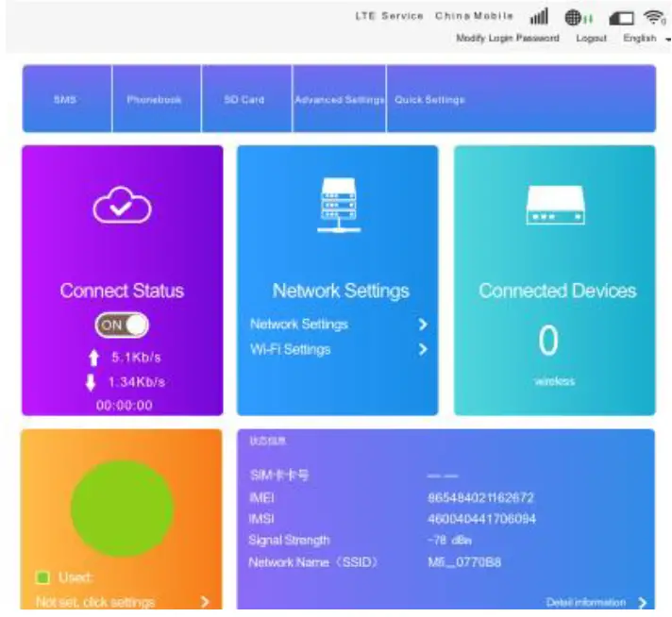Click the Wi-Fi status icon
Image resolution: width=672 pixels, height=617 pixels.
point(654,17)
